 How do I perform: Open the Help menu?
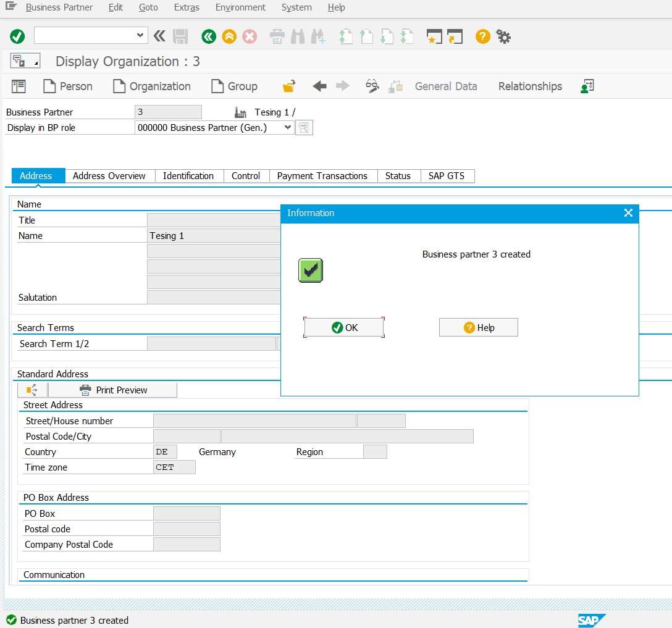336,7
